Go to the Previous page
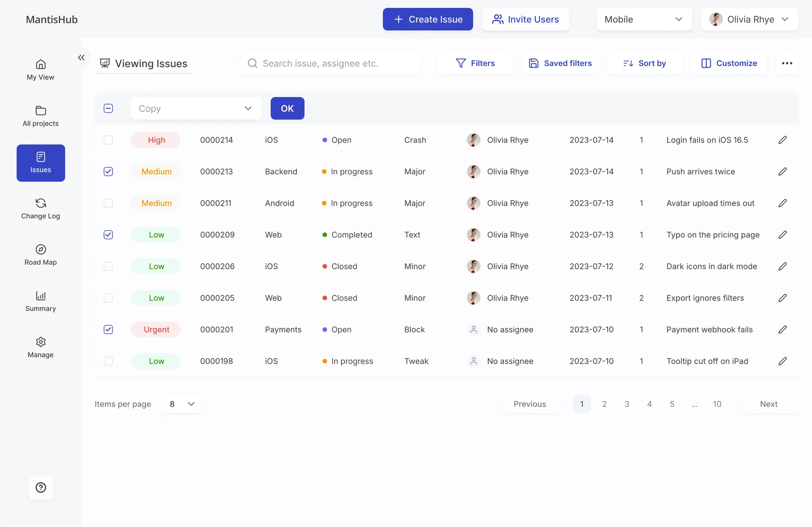 tap(529, 404)
